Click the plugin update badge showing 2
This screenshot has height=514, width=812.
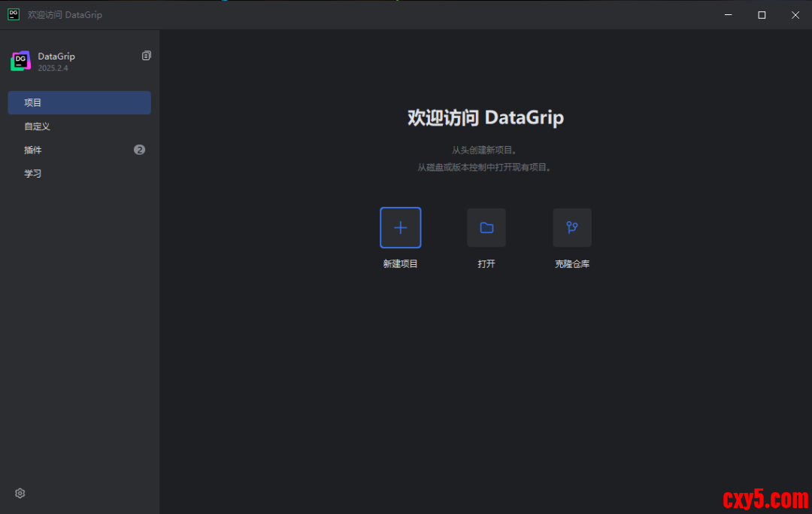(x=139, y=150)
